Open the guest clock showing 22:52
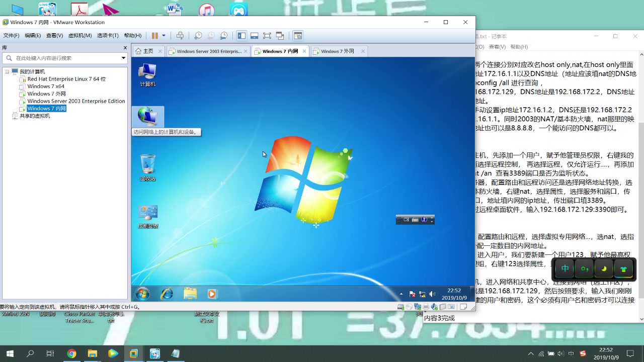Screen dimensions: 644x362 [x=454, y=294]
